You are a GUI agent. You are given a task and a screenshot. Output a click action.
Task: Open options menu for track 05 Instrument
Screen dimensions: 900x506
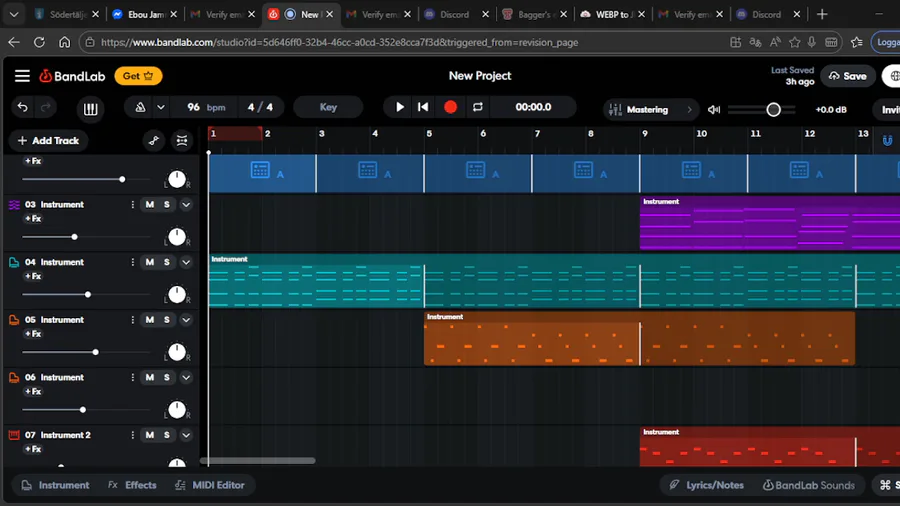click(x=133, y=320)
